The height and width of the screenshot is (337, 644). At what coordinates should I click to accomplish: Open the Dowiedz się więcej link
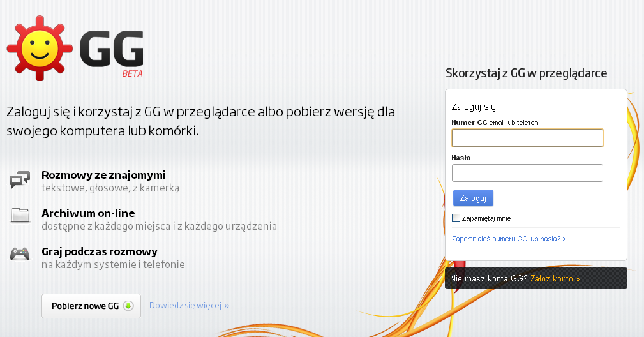pyautogui.click(x=190, y=305)
